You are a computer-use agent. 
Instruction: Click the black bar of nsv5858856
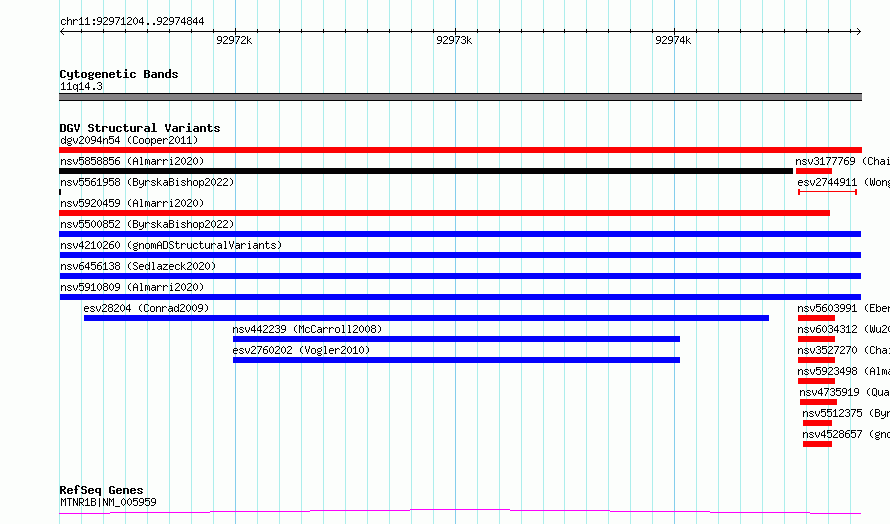tap(426, 171)
